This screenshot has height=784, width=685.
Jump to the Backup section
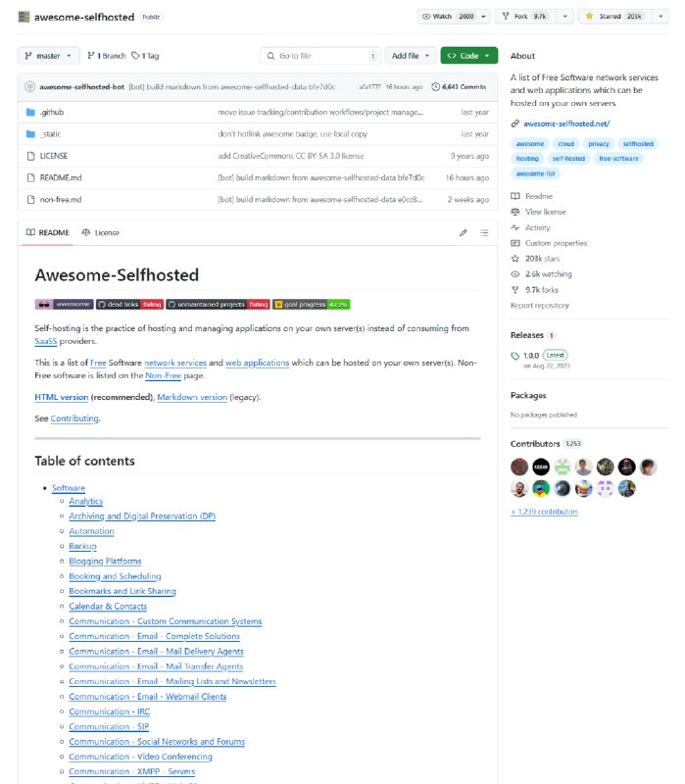click(x=82, y=546)
